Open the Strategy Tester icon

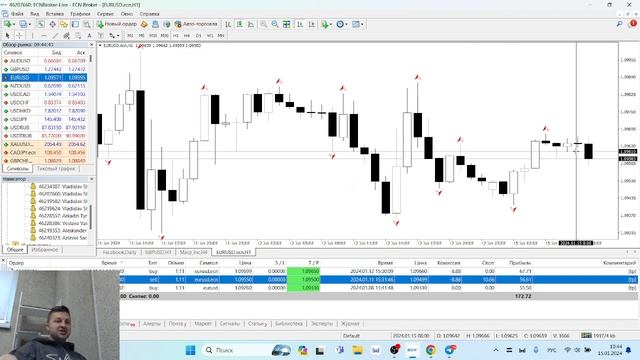[87, 24]
